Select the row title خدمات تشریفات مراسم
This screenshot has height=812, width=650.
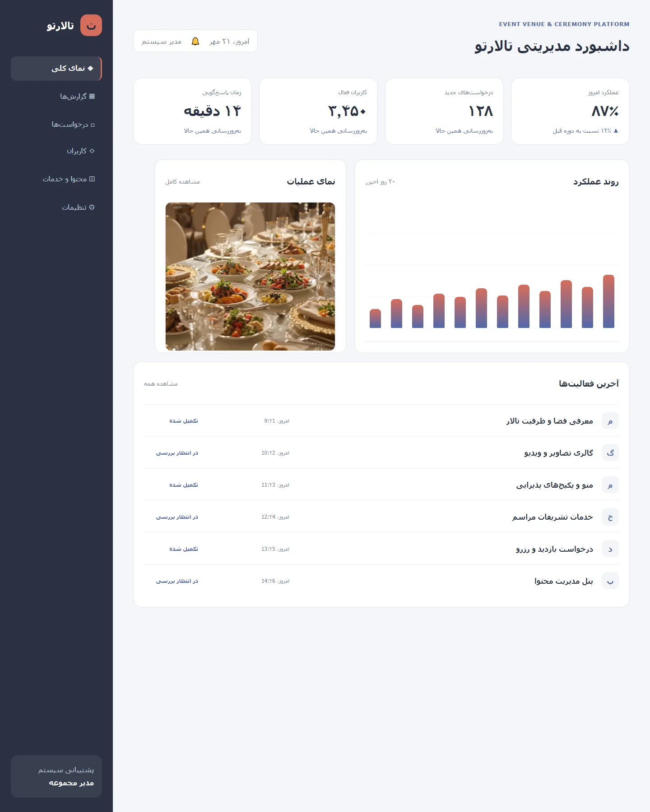[553, 517]
